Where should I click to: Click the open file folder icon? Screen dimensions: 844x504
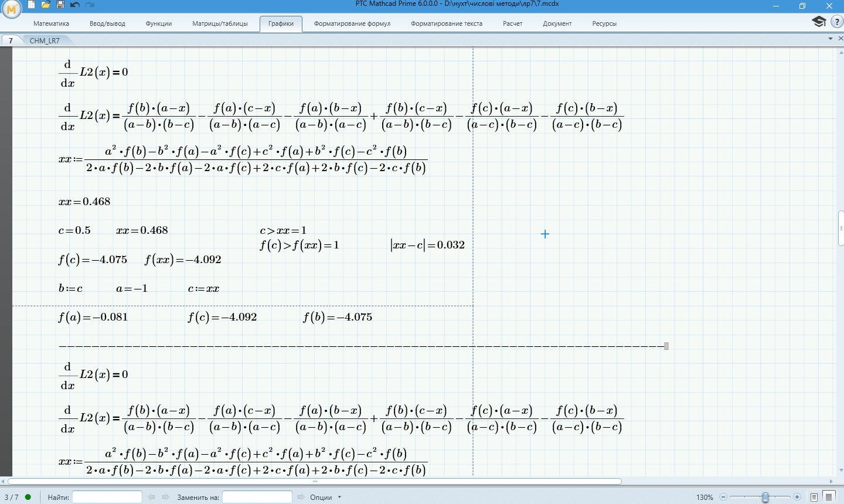(x=46, y=5)
